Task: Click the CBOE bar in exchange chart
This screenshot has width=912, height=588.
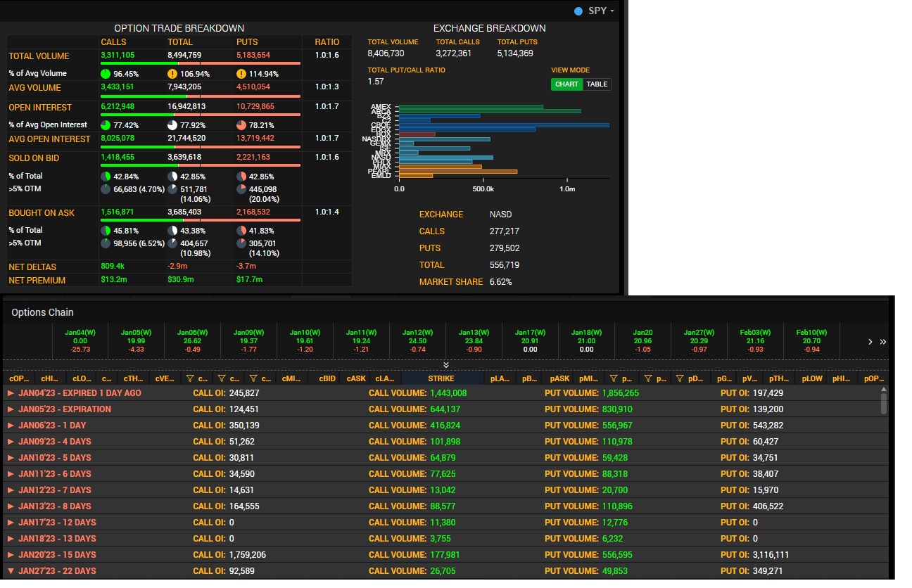Action: pyautogui.click(x=504, y=125)
